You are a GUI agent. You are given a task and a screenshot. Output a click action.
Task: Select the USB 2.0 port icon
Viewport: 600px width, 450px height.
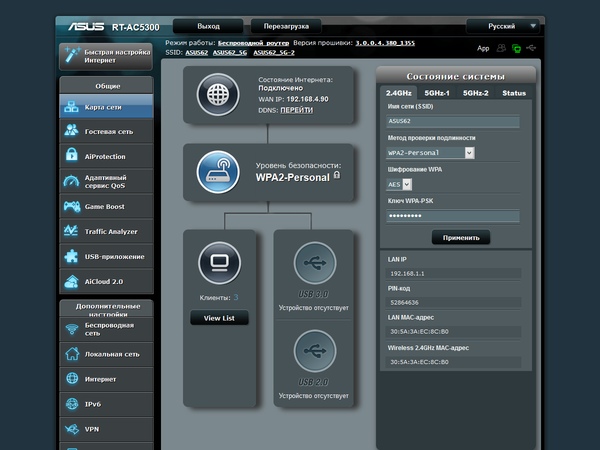click(315, 351)
